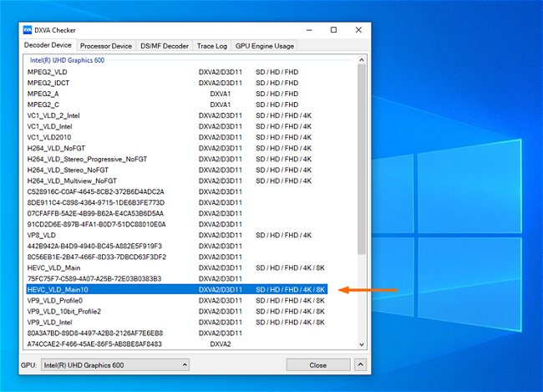Select the H264_VLD_Stereo_NoFGT row
The height and width of the screenshot is (392, 543).
[176, 170]
